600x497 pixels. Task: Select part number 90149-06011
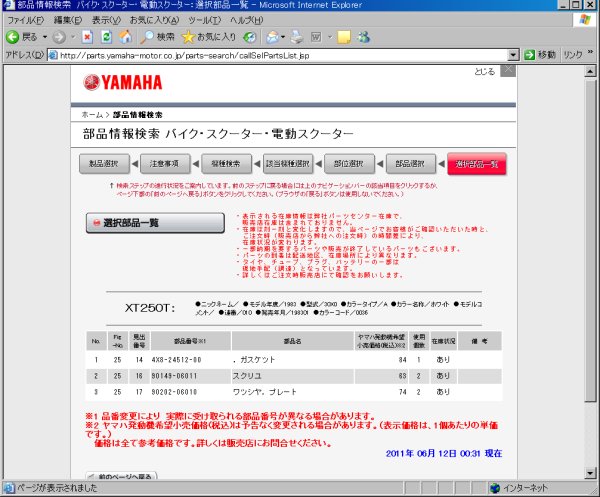point(174,376)
